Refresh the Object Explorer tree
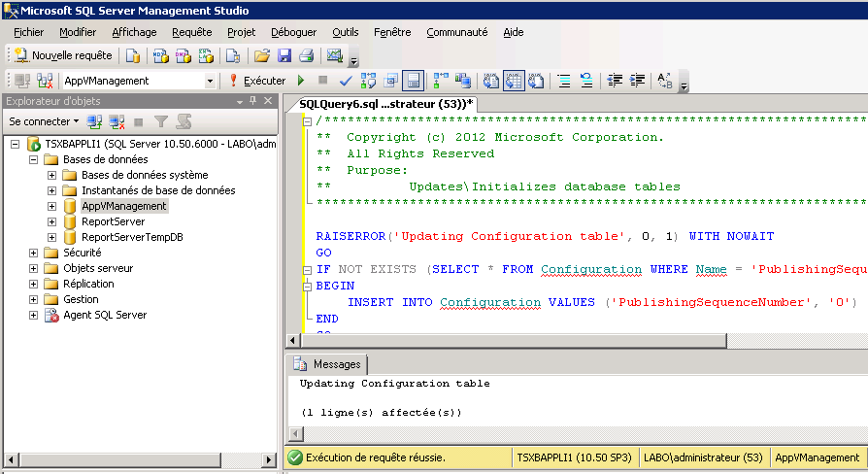The width and height of the screenshot is (868, 474). 184,121
